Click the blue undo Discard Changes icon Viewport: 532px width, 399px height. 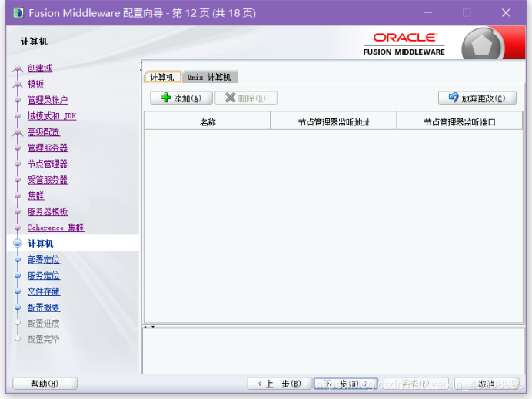pyautogui.click(x=454, y=98)
